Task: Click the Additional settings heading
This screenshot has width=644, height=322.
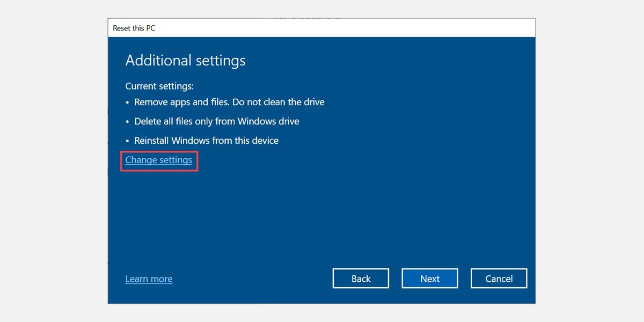Action: (x=185, y=60)
